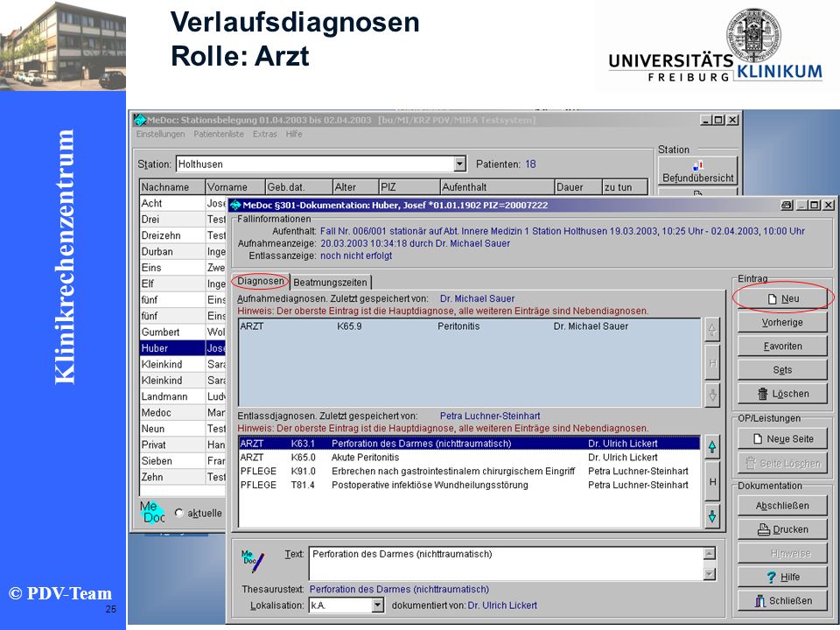
Task: Click the Aufenthalt column header
Action: click(497, 187)
